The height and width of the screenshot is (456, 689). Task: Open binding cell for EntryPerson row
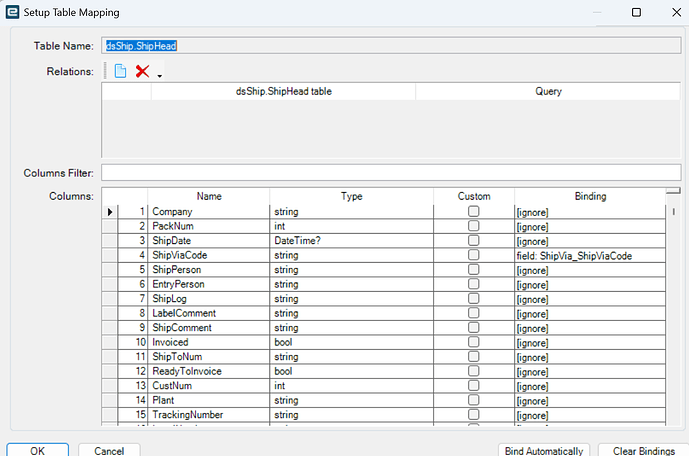(x=590, y=285)
